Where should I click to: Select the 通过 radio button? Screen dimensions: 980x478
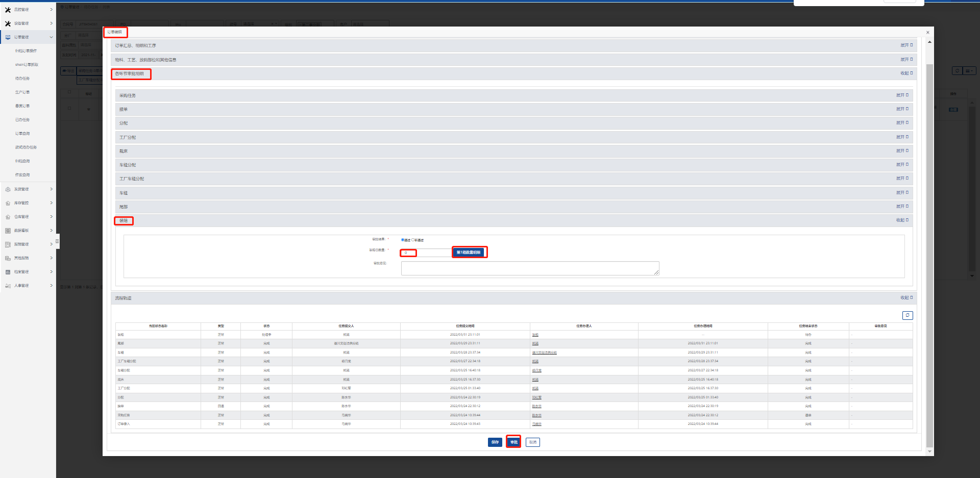click(x=403, y=240)
